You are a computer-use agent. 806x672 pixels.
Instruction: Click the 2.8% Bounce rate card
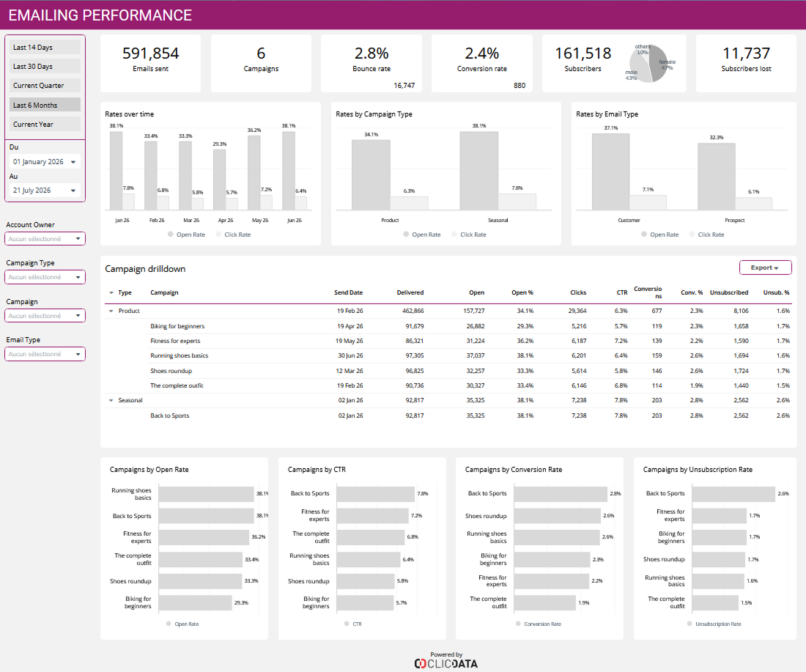coord(371,63)
